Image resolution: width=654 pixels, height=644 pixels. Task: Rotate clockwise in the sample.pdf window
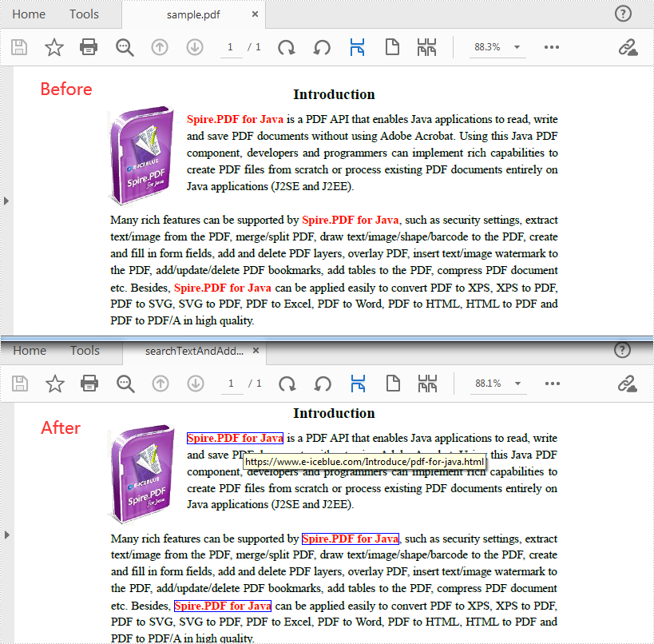287,48
